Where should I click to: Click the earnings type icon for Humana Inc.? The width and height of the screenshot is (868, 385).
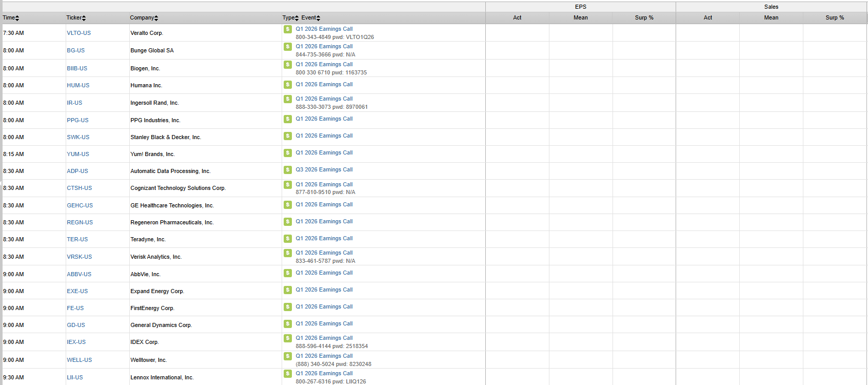click(x=288, y=85)
